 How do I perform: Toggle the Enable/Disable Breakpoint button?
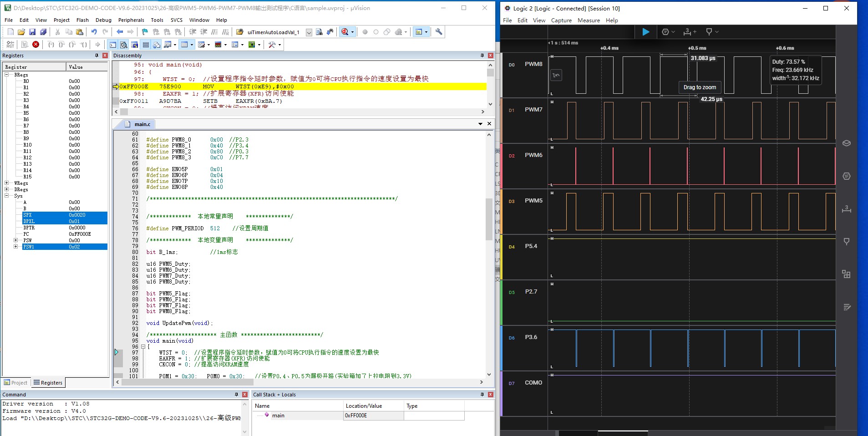376,32
